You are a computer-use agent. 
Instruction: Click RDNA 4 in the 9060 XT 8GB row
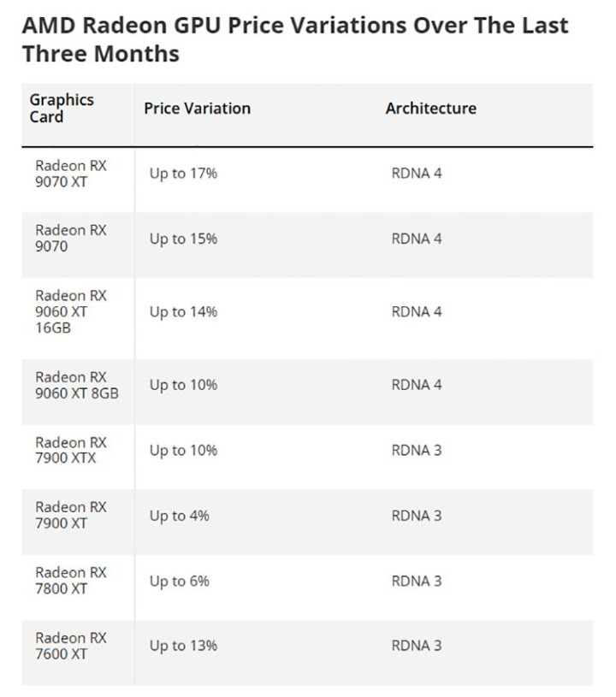[417, 386]
